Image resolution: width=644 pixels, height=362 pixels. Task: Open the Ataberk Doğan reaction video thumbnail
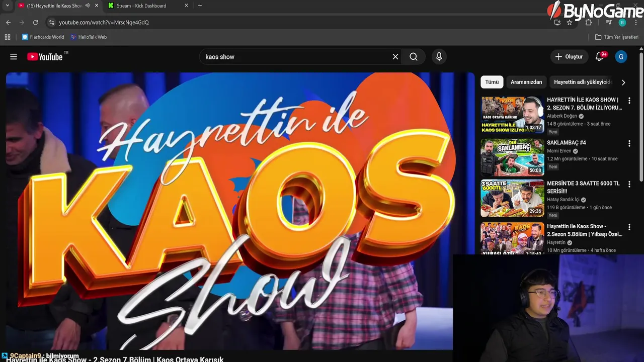pyautogui.click(x=512, y=115)
